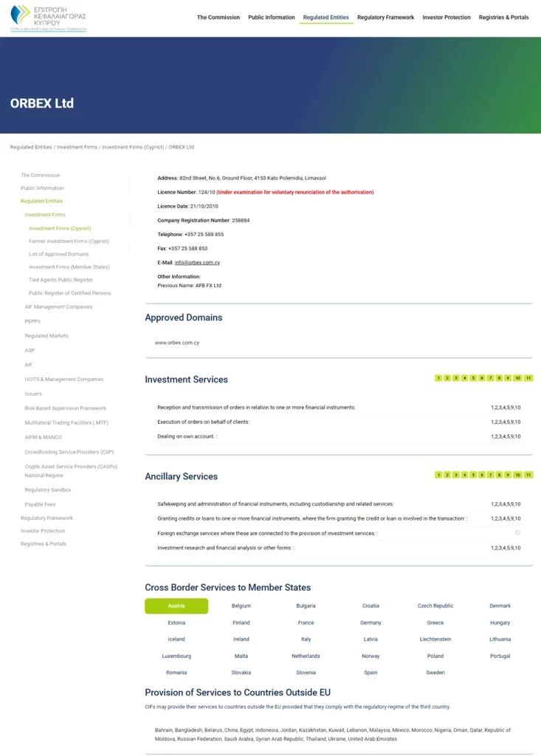The image size is (541, 756).
Task: Click the info@orbex.com.cy email link
Action: [x=197, y=263]
